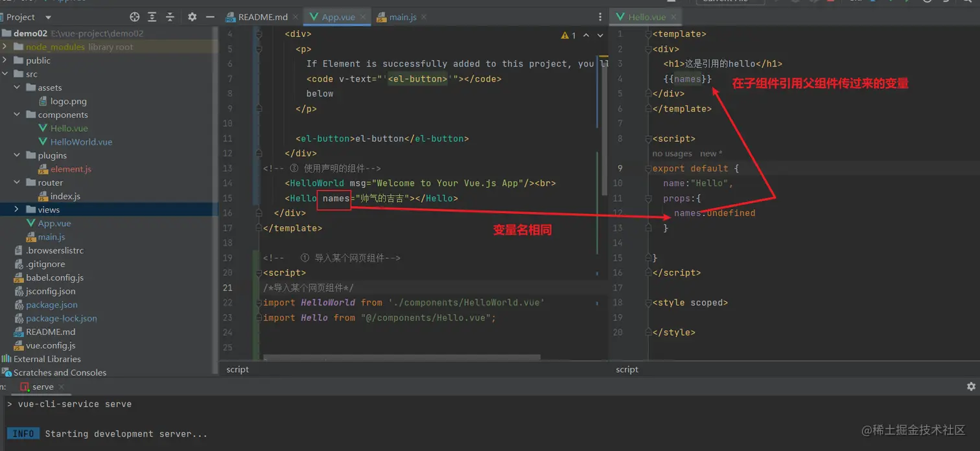Click the Select Opened File target icon
Screen dimensions: 980x451
coord(135,17)
